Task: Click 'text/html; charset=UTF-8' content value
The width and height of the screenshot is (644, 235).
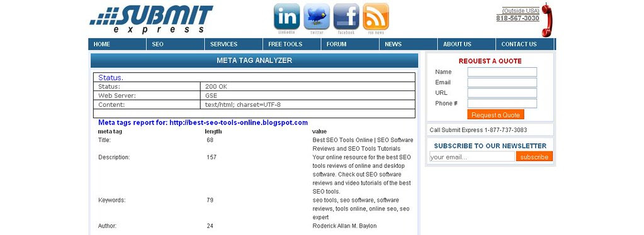Action: (243, 104)
